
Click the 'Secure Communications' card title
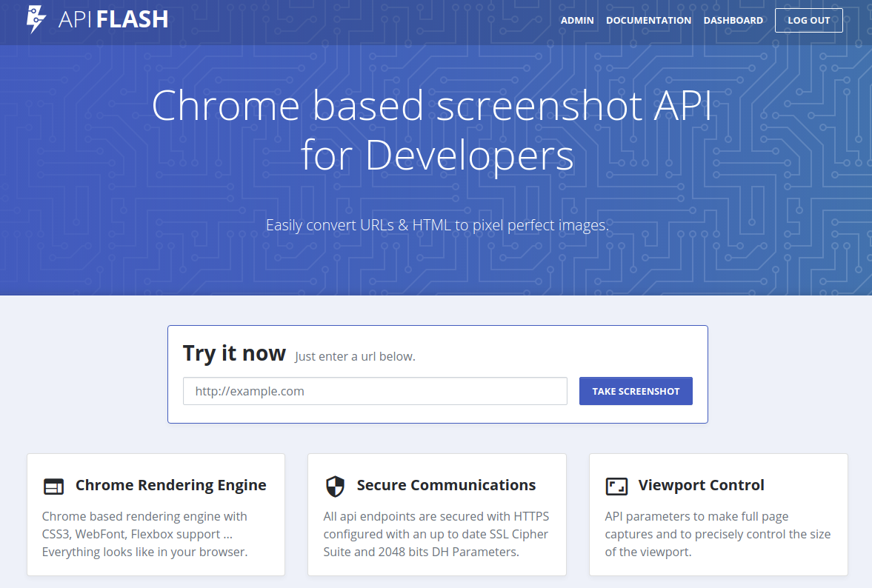(x=446, y=485)
